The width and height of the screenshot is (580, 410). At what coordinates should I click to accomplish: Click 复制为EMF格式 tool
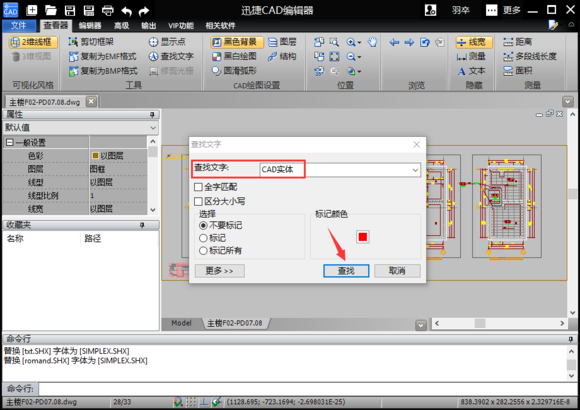(102, 56)
